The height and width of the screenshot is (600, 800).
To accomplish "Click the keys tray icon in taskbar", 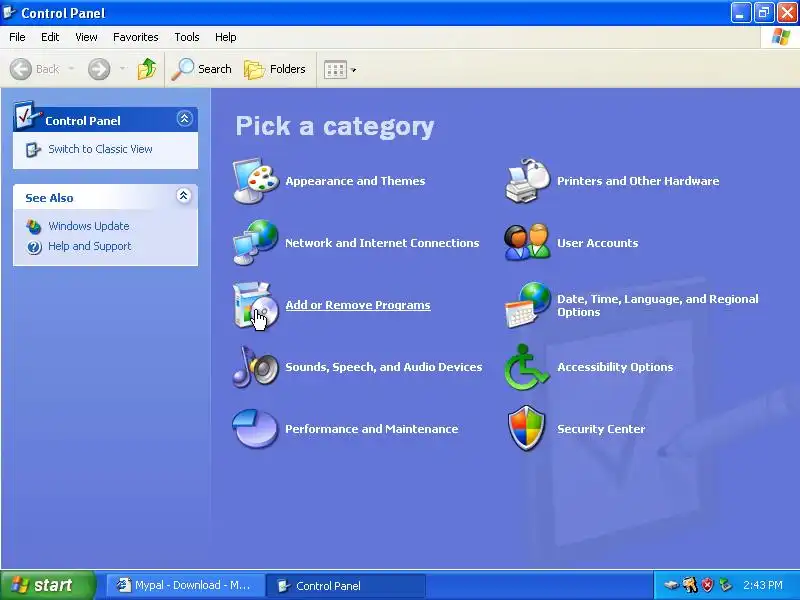I will (690, 585).
